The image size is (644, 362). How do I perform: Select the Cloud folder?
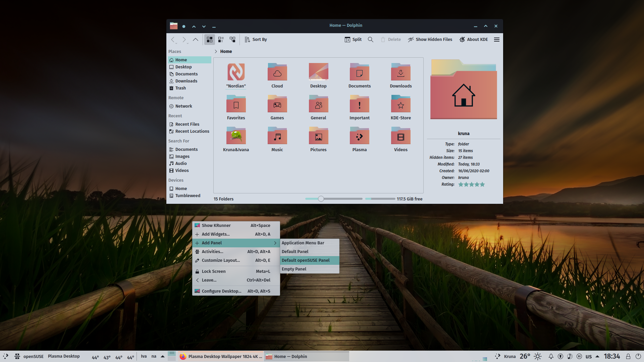coord(277,72)
